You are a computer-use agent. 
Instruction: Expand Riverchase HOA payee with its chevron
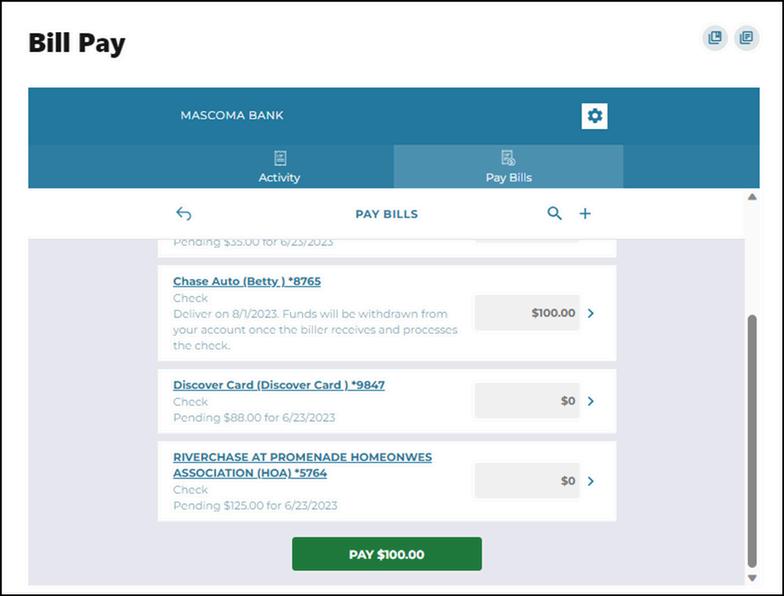[x=591, y=481]
